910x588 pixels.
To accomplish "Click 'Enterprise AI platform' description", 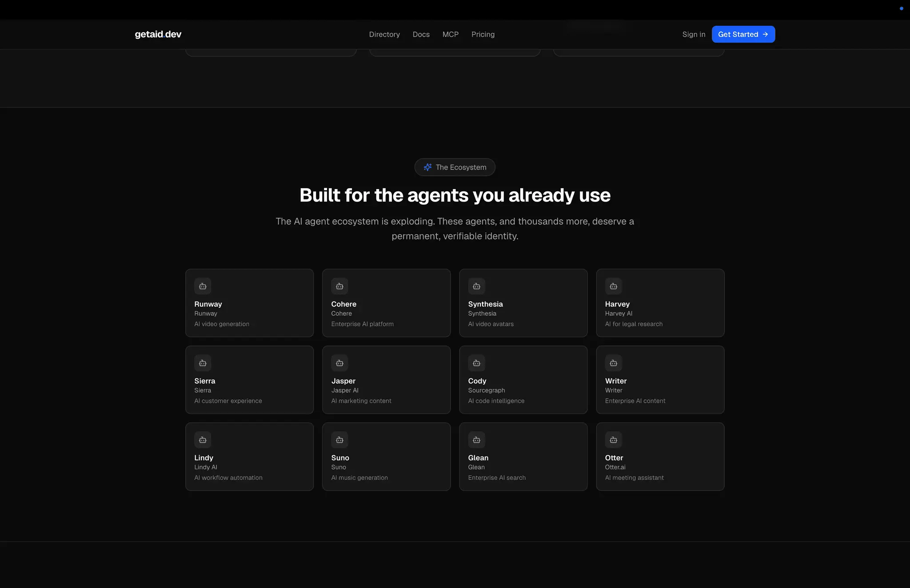I will 362,324.
